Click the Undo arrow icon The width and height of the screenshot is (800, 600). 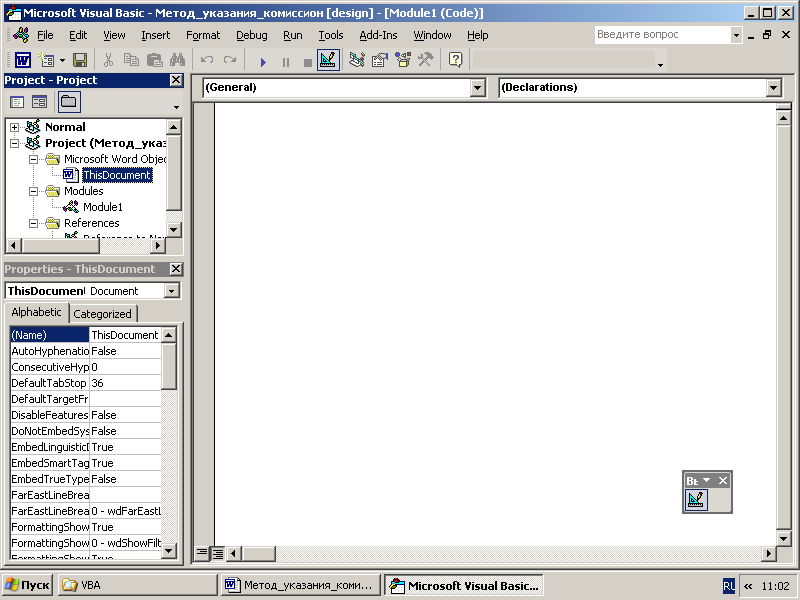point(207,60)
